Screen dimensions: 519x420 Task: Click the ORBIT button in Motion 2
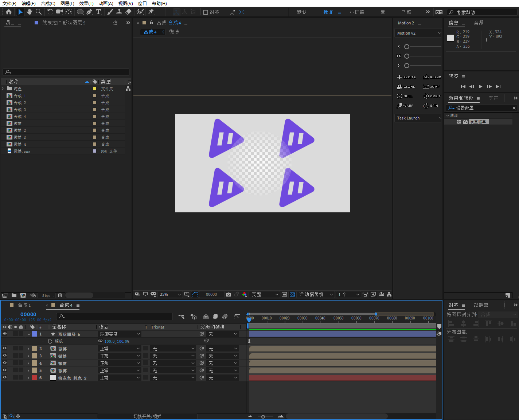coord(432,96)
